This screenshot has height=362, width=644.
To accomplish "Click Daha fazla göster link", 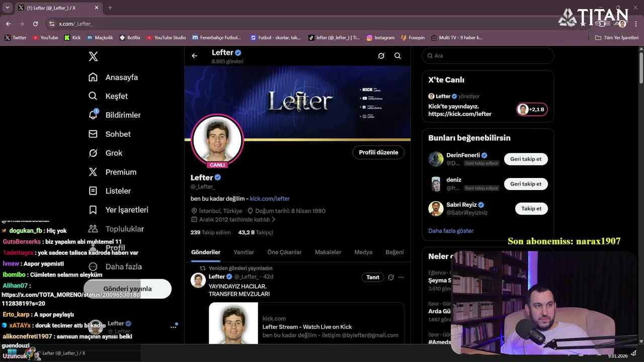I will 451,231.
